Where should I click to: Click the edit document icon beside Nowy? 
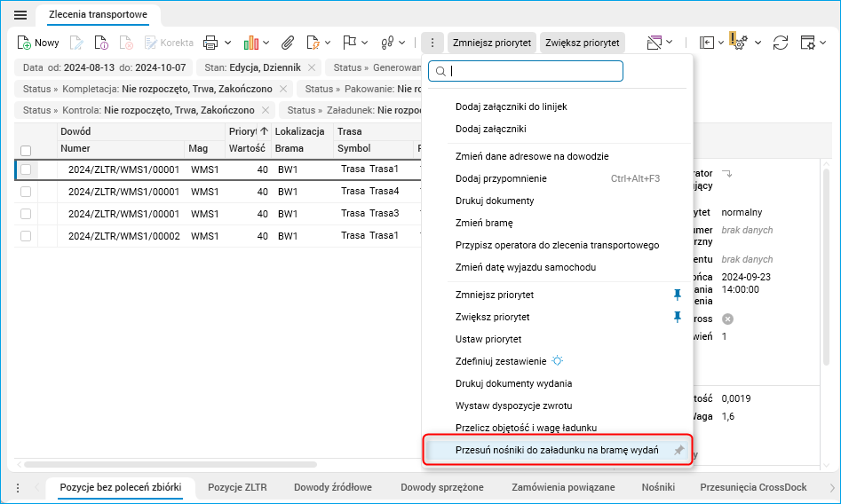(76, 43)
